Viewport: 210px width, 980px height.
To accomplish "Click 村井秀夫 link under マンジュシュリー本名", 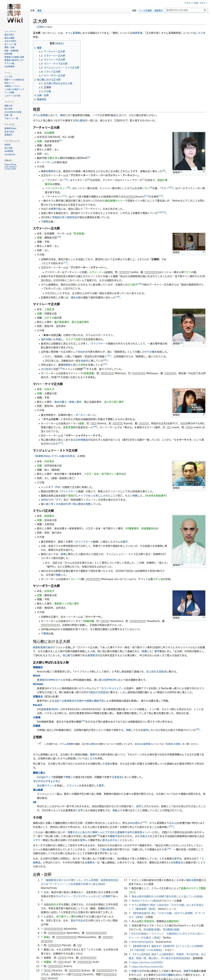I will pos(49,461).
